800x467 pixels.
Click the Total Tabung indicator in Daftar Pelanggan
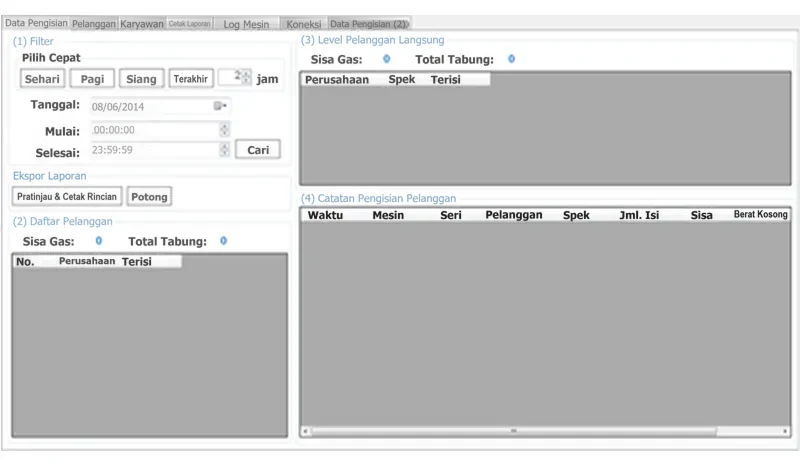click(223, 241)
